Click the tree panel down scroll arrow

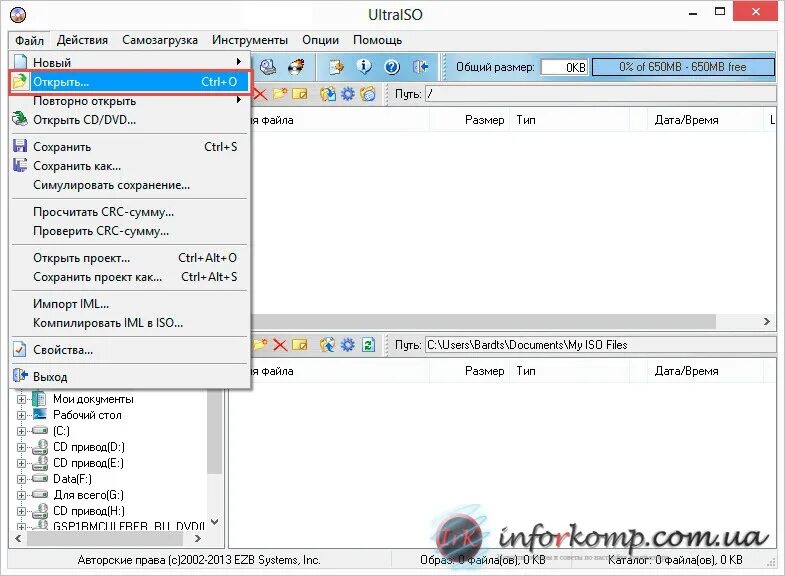click(215, 521)
